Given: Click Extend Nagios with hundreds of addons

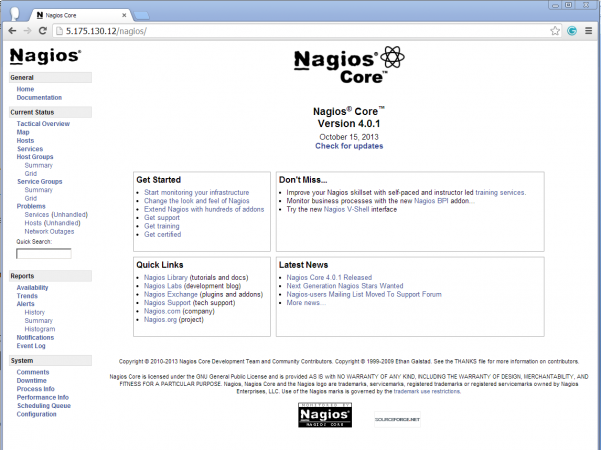Looking at the screenshot, I should (x=204, y=209).
